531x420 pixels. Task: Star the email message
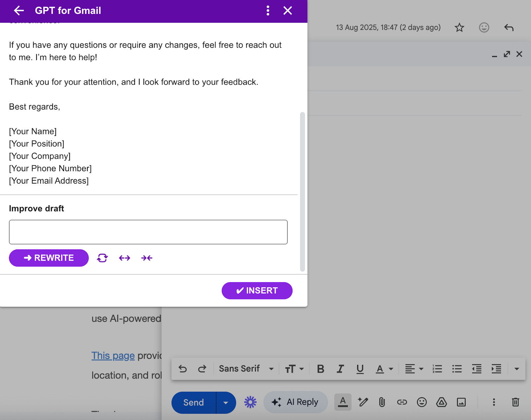coord(459,28)
